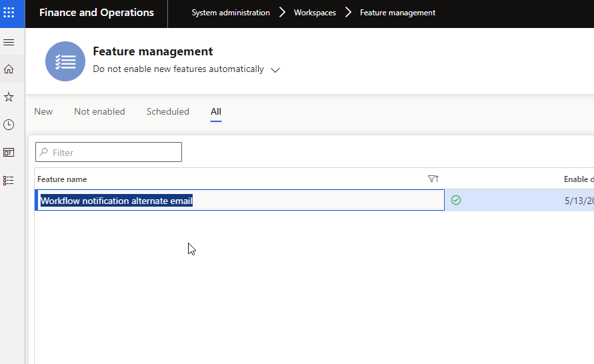Open Modules list icon in sidebar

(x=9, y=180)
